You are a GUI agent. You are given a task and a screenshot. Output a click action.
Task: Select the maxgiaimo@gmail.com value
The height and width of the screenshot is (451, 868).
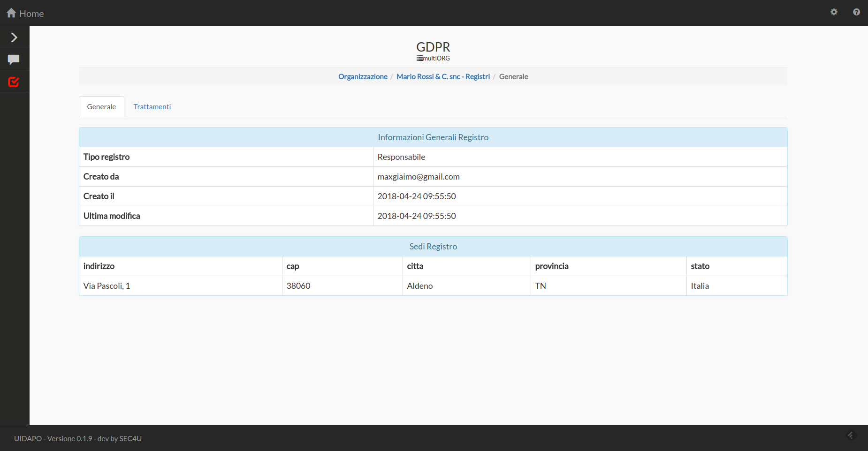pos(419,177)
